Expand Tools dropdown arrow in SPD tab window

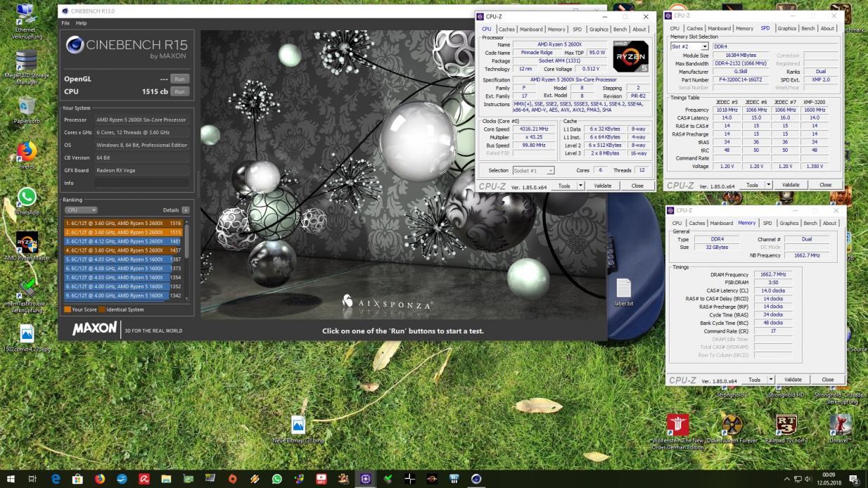click(770, 185)
